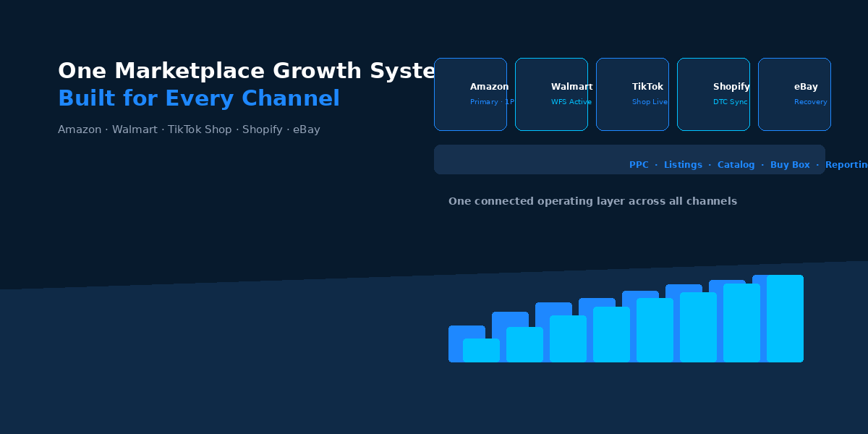
Task: Click the 'Shop Live' status text
Action: point(650,102)
